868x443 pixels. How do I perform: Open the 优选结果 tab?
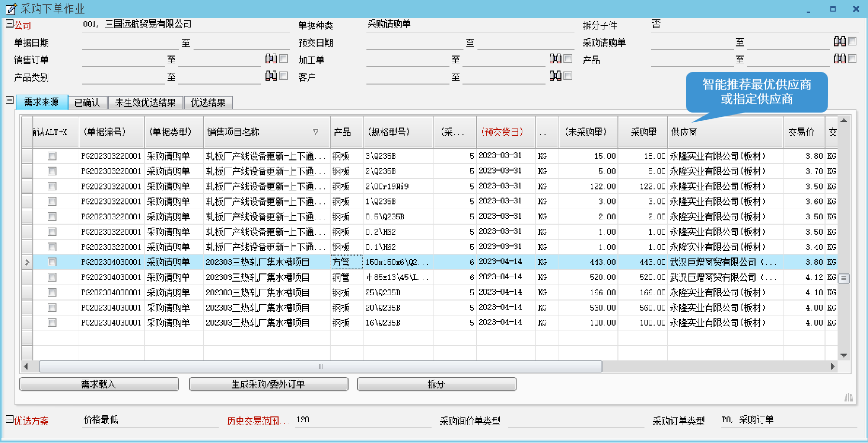click(x=208, y=103)
